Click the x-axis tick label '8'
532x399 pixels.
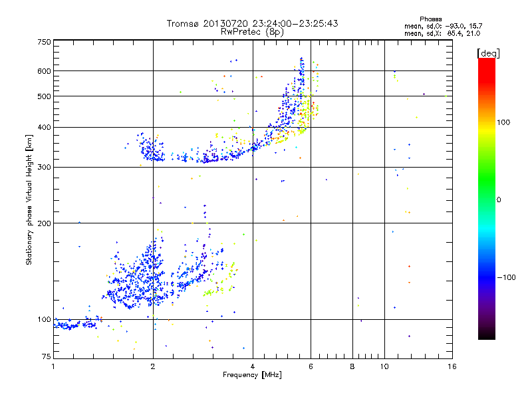pyautogui.click(x=352, y=366)
